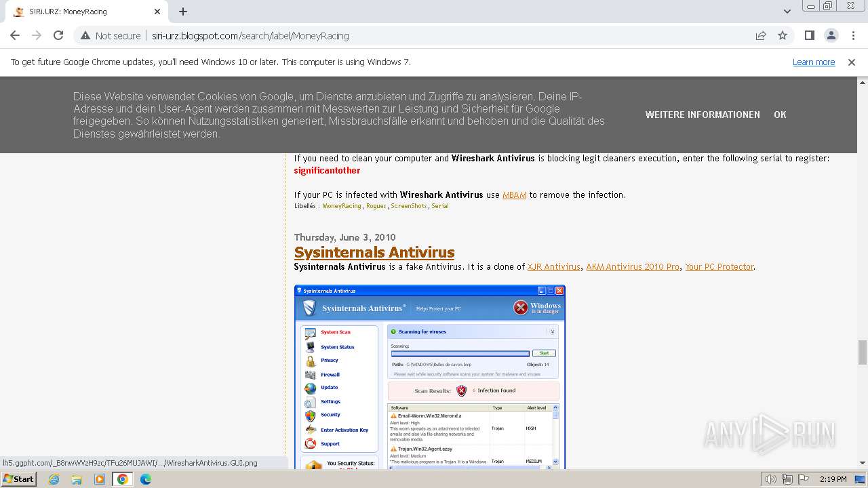Click the volume speaker tray icon

771,479
